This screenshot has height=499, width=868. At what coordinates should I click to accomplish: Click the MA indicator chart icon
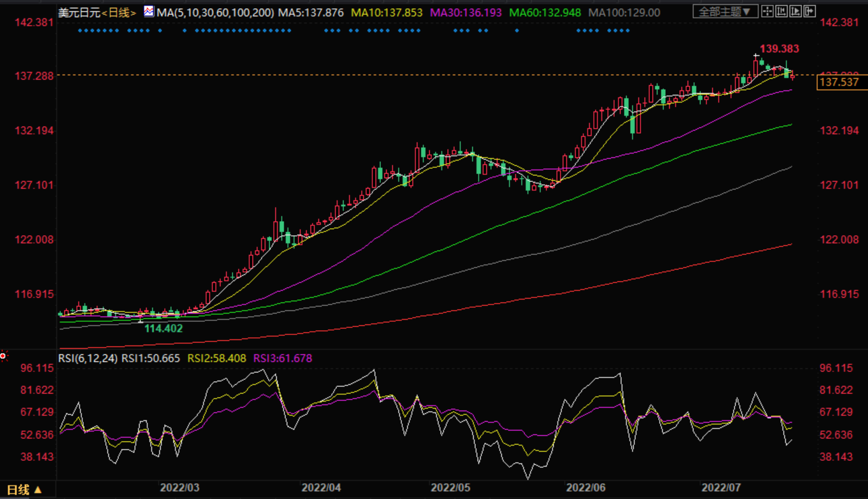149,12
